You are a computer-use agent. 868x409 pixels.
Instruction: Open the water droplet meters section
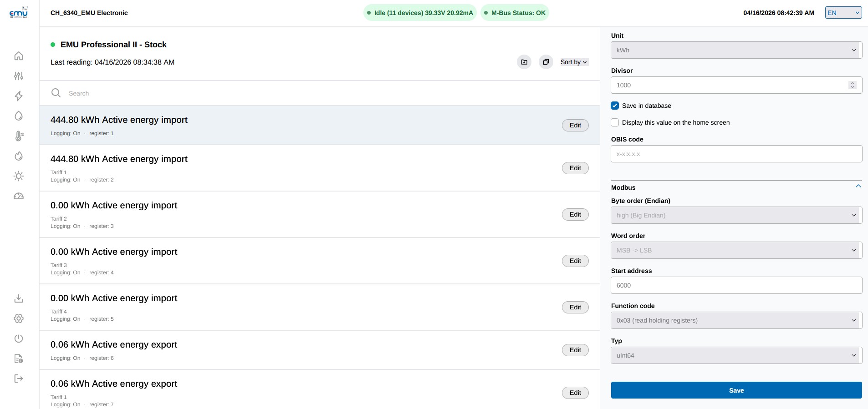tap(19, 116)
